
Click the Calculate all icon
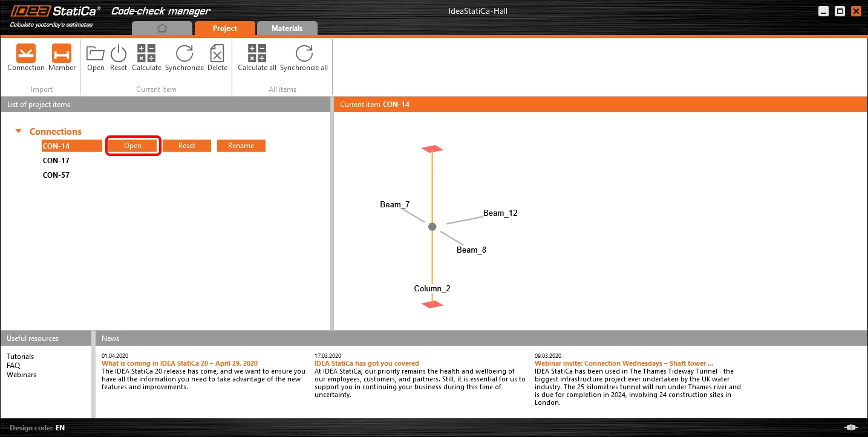tap(257, 53)
